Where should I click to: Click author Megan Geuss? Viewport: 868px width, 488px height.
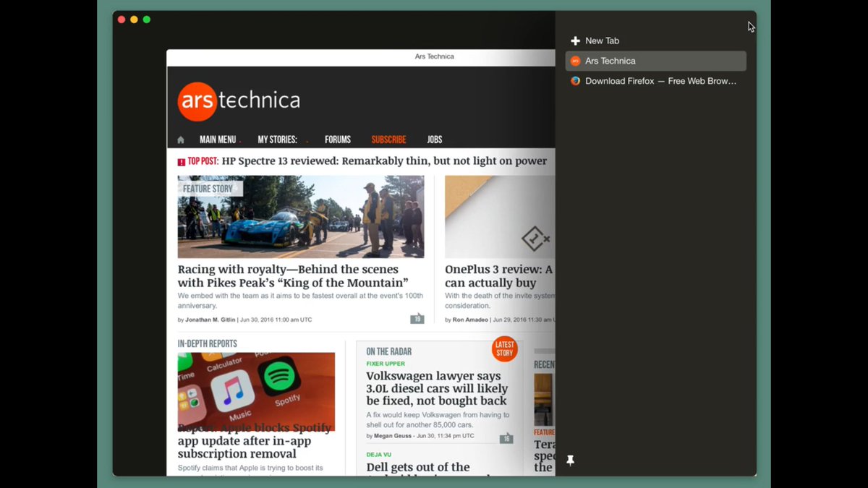[x=394, y=436]
